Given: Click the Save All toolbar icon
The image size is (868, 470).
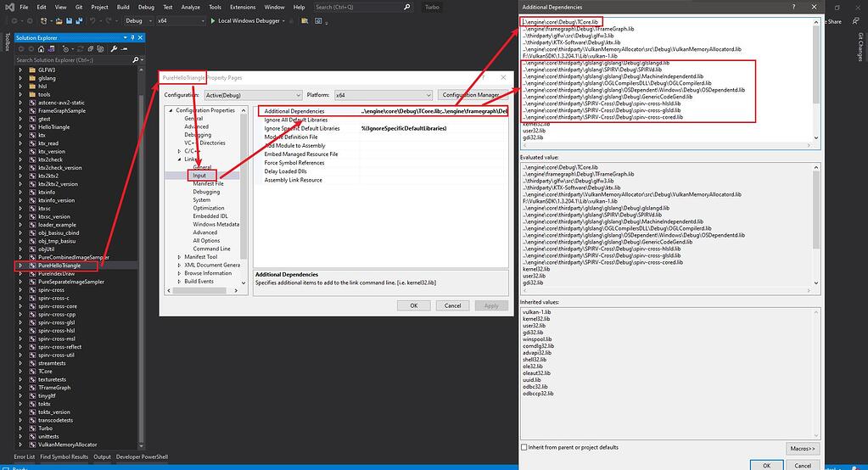Looking at the screenshot, I should [79, 21].
